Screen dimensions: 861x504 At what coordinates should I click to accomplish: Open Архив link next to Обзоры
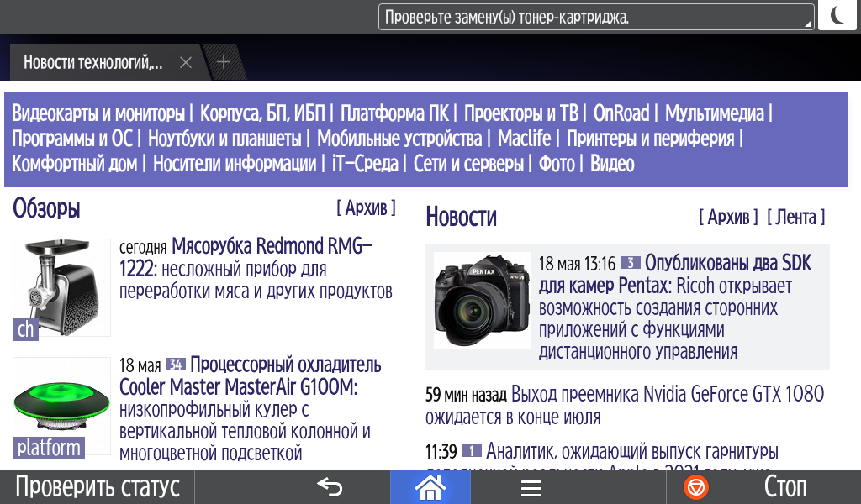[x=366, y=207]
